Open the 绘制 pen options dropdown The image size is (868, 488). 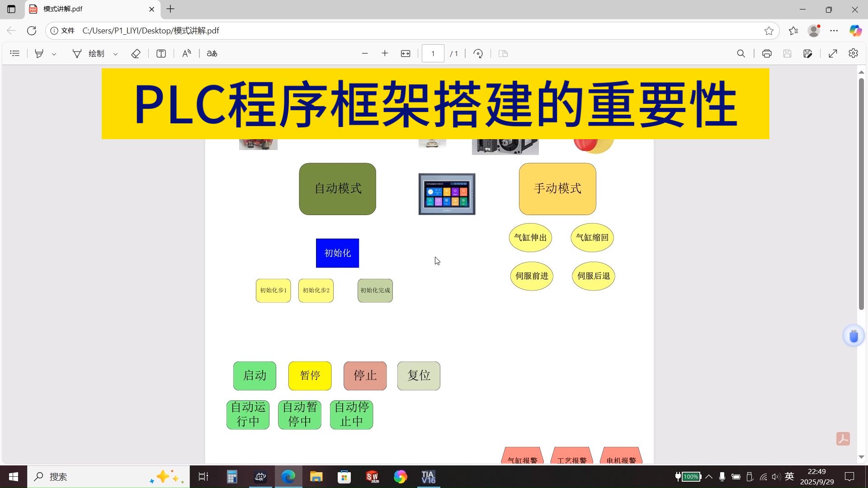(x=115, y=53)
